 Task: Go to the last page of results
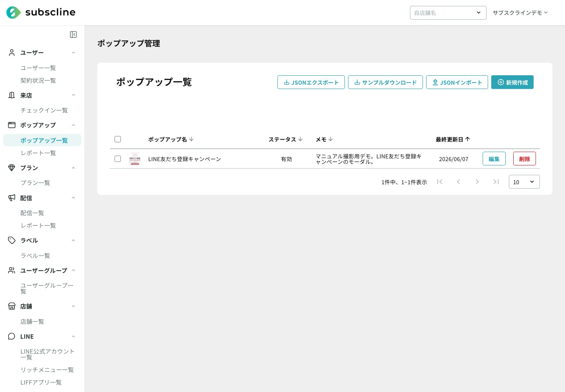tap(496, 182)
